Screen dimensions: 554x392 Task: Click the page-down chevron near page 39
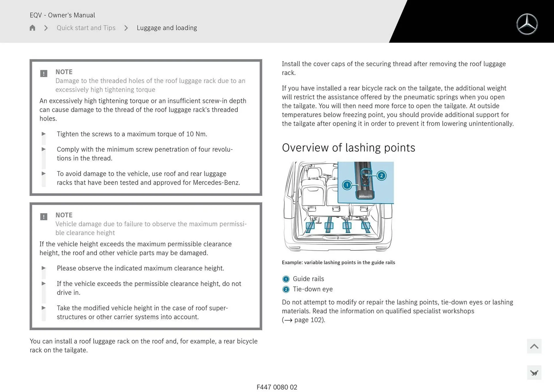click(x=534, y=373)
